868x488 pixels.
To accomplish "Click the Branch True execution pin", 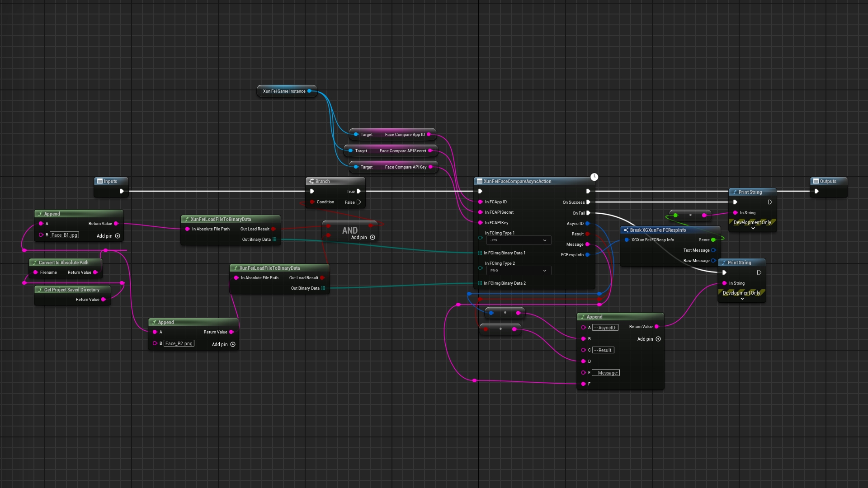I will click(x=359, y=192).
